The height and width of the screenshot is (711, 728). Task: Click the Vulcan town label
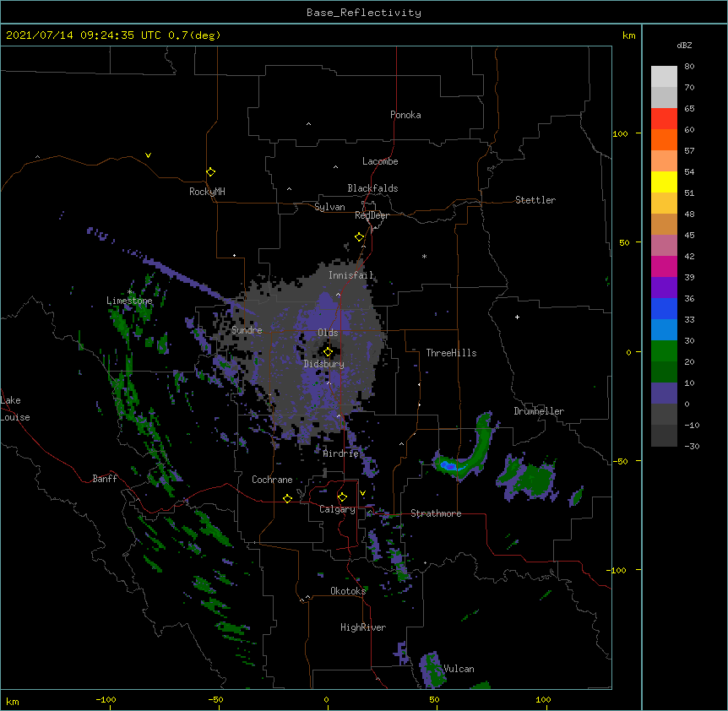(x=459, y=669)
